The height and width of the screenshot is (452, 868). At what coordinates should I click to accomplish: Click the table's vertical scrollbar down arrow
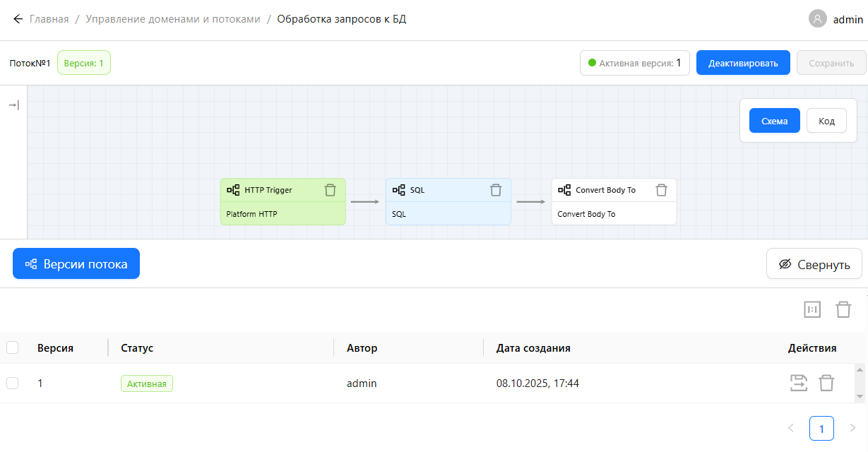tap(860, 397)
